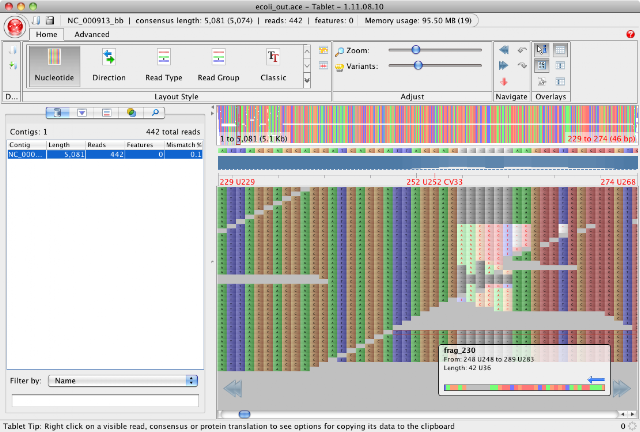Switch to the Direction colour scheme

pyautogui.click(x=109, y=66)
